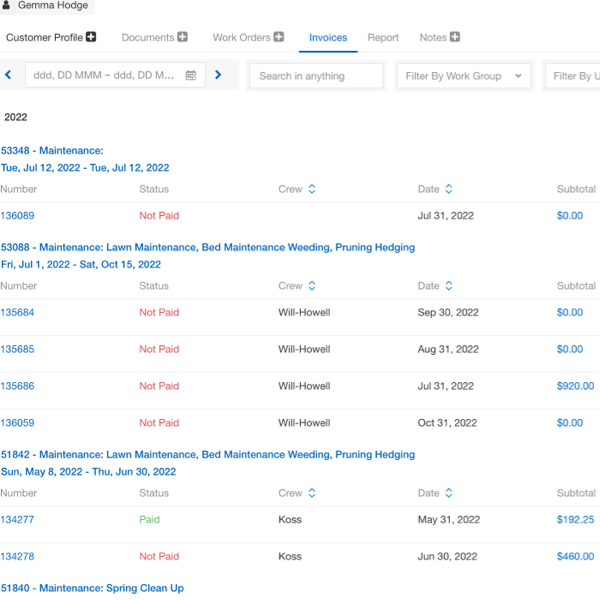600x600 pixels.
Task: Click the plus icon beside Customer Profile
Action: tap(91, 37)
